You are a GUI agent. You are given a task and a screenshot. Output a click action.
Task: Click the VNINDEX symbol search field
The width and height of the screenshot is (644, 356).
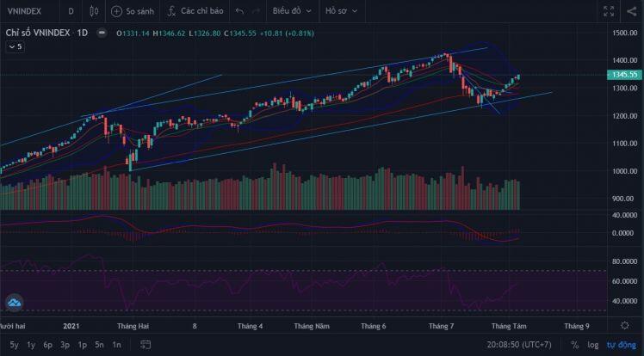point(25,11)
